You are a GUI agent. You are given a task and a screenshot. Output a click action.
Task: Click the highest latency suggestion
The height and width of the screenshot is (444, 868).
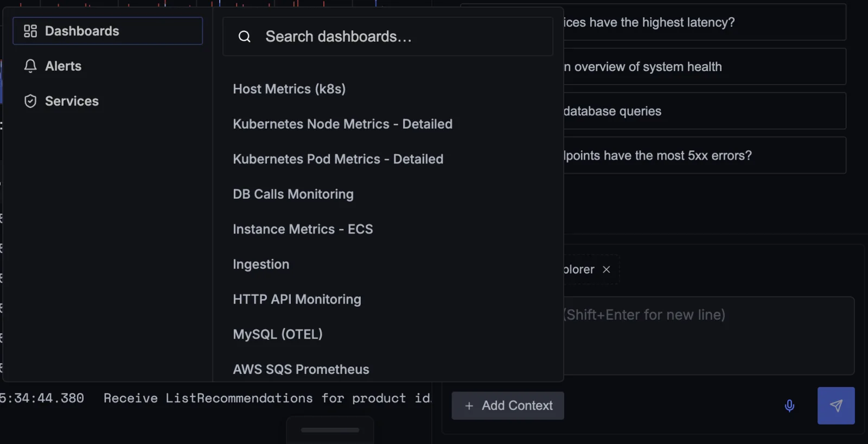[x=704, y=22]
